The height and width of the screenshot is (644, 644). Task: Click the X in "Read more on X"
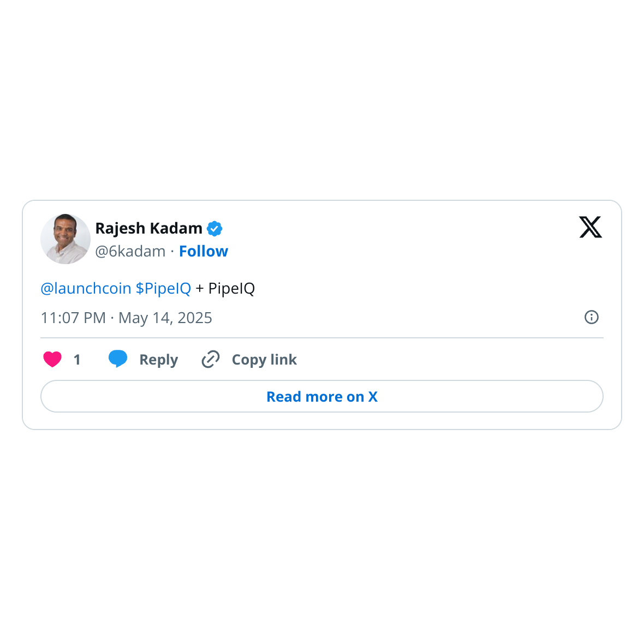pyautogui.click(x=373, y=397)
